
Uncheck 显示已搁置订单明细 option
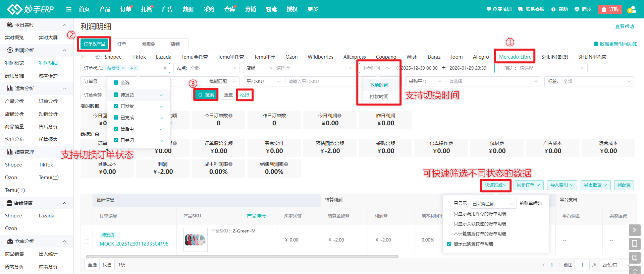[x=449, y=244]
